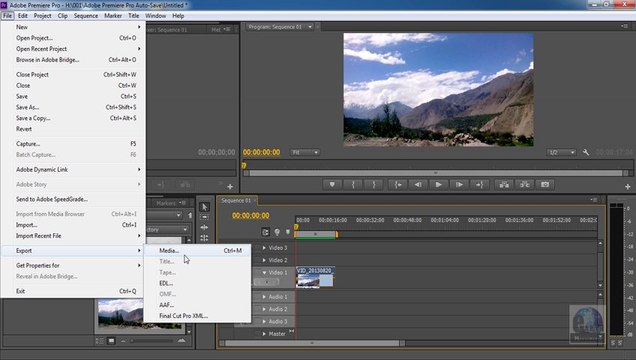Choose Final Cut Pro XML... export option

coord(198,316)
